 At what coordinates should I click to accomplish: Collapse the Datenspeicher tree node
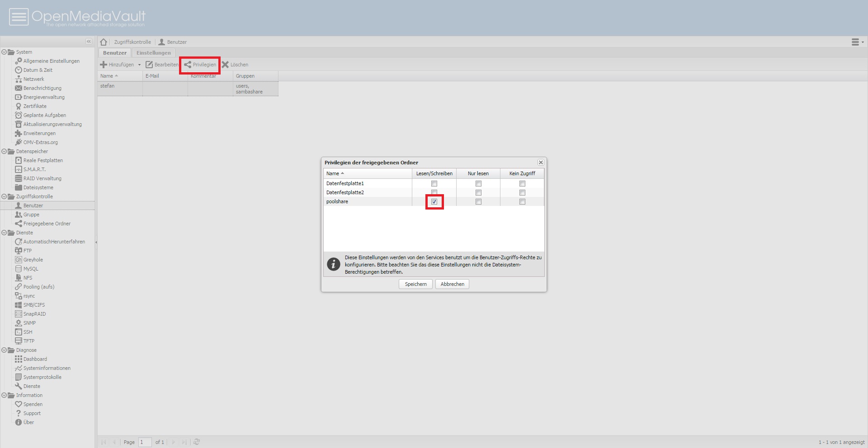click(4, 151)
